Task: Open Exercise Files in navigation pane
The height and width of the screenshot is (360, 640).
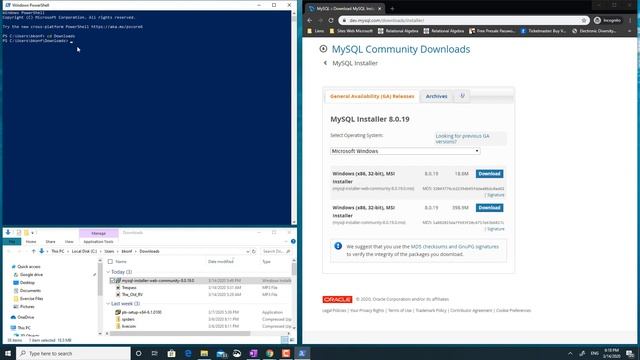Action: [31, 299]
